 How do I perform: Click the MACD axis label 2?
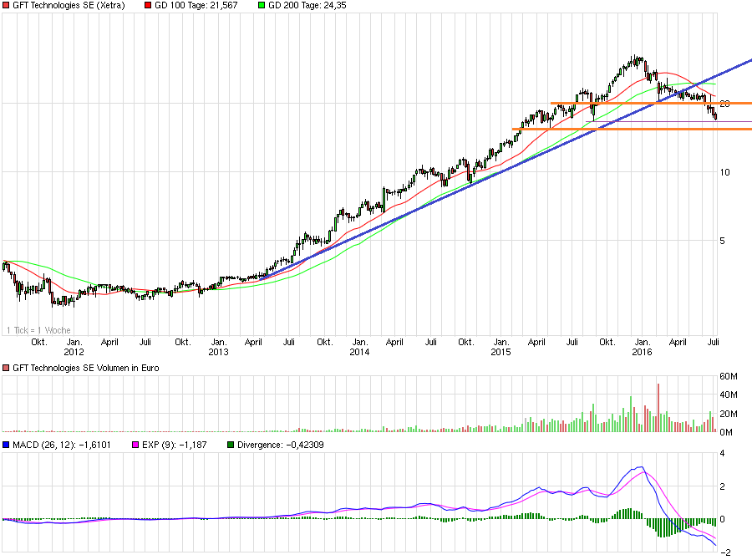(x=722, y=486)
